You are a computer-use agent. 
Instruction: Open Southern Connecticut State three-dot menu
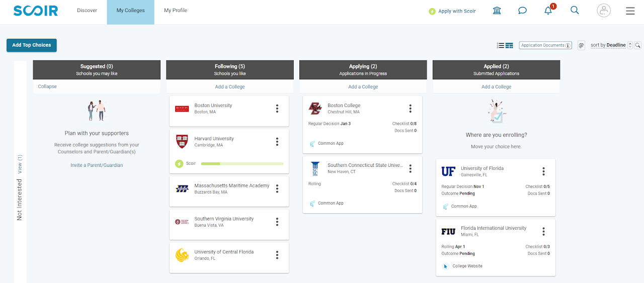pyautogui.click(x=411, y=168)
